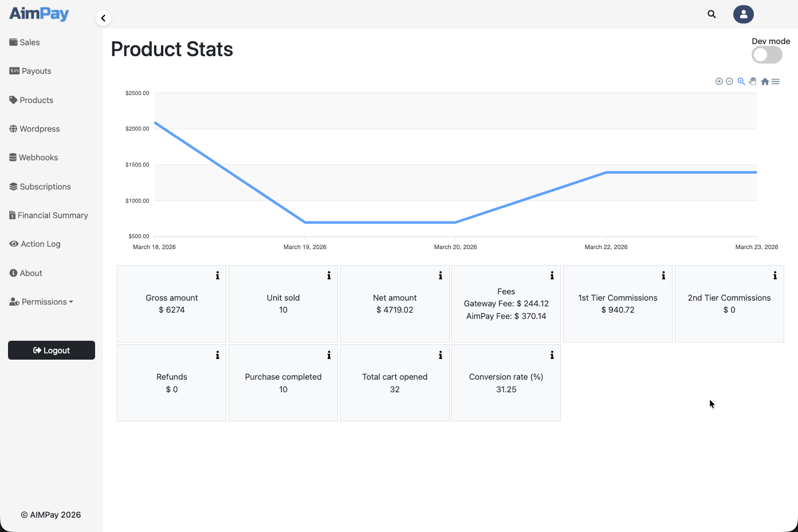Collapse the sidebar with the chevron button
The width and height of the screenshot is (798, 532).
(103, 18)
